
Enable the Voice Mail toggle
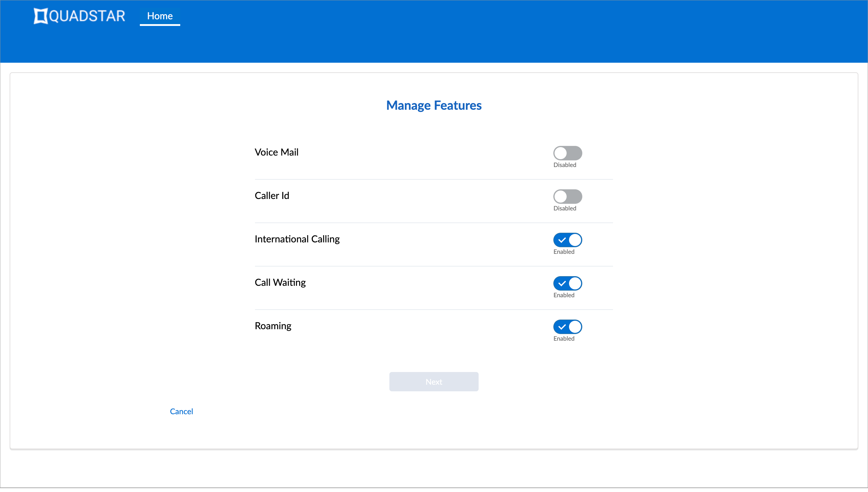pos(568,153)
